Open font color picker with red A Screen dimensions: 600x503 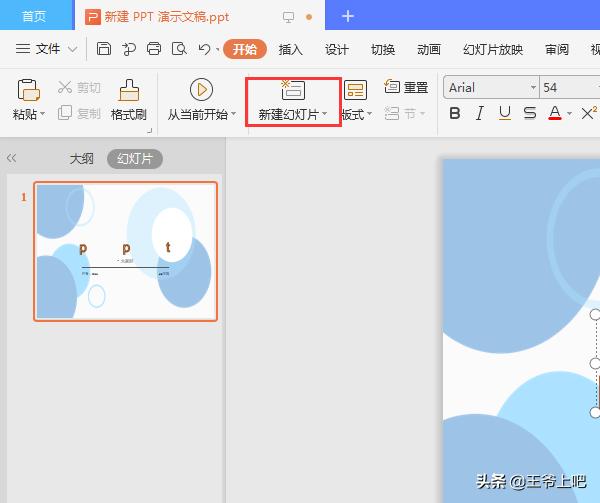[x=553, y=114]
